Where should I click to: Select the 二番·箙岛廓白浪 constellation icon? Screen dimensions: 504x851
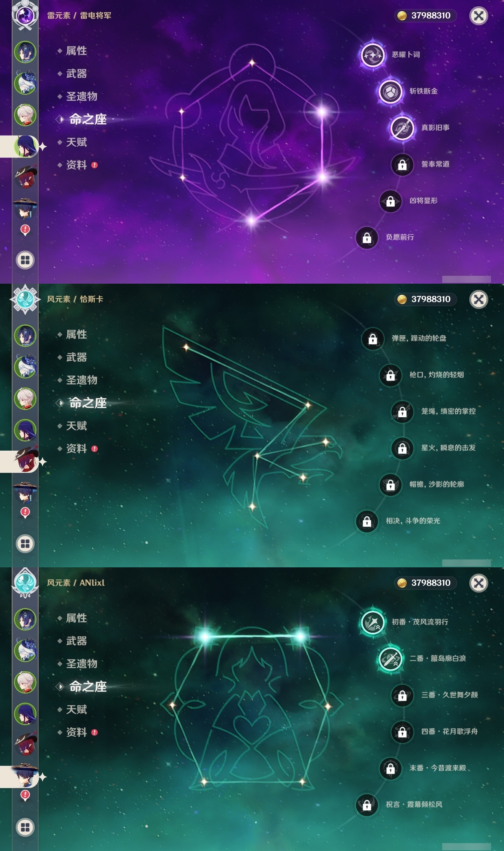[390, 659]
